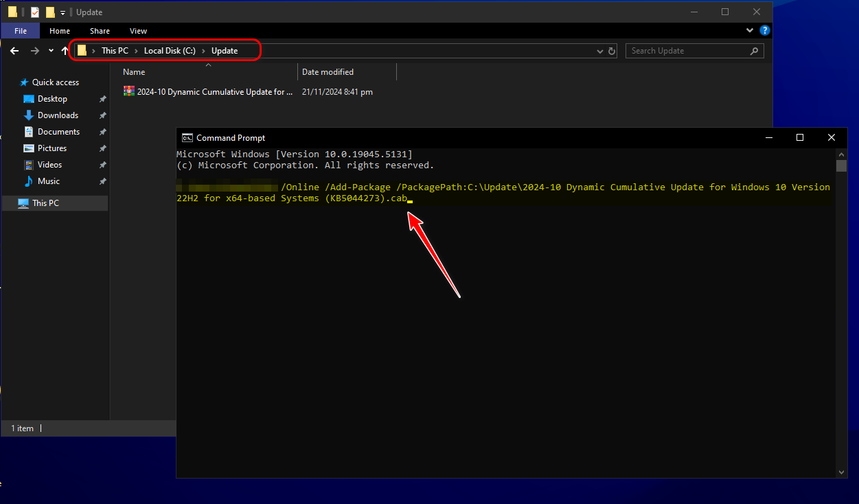Minimize the Command Prompt window

pos(768,137)
